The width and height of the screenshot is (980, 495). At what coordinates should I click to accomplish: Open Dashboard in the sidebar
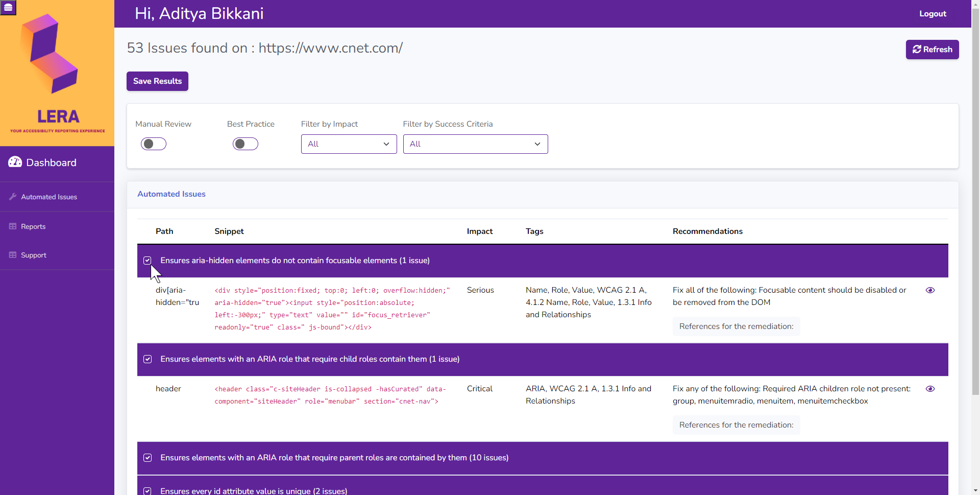57,162
